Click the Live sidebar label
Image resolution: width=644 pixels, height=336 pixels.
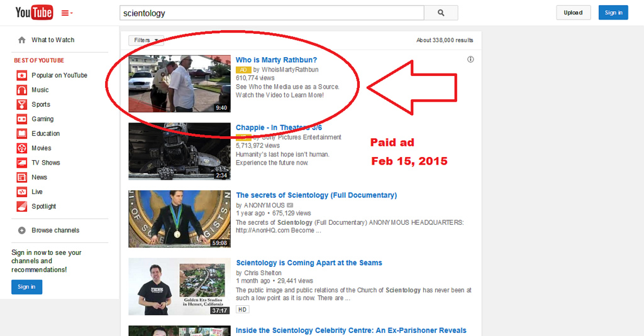(37, 192)
